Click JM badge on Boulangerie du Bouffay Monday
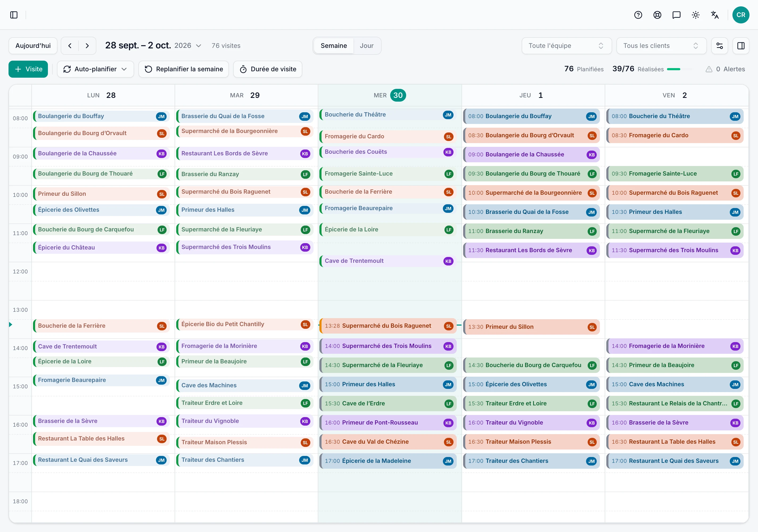This screenshot has height=532, width=758. pos(161,116)
